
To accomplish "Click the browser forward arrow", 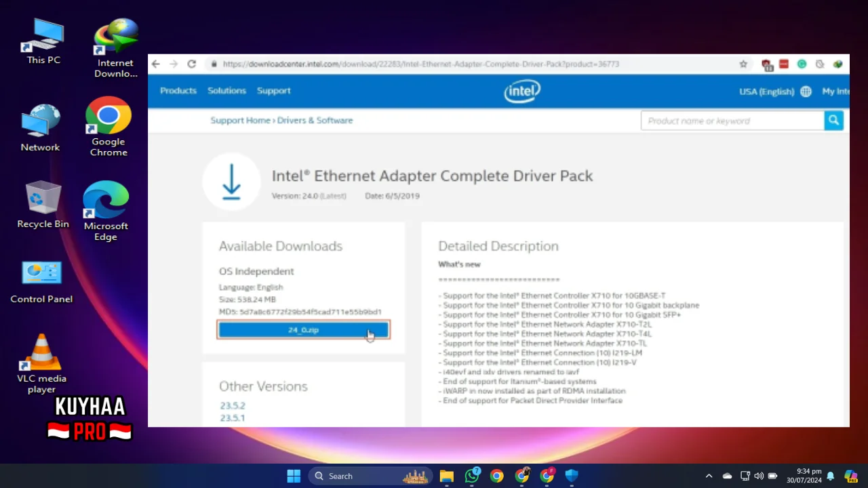I will coord(174,64).
